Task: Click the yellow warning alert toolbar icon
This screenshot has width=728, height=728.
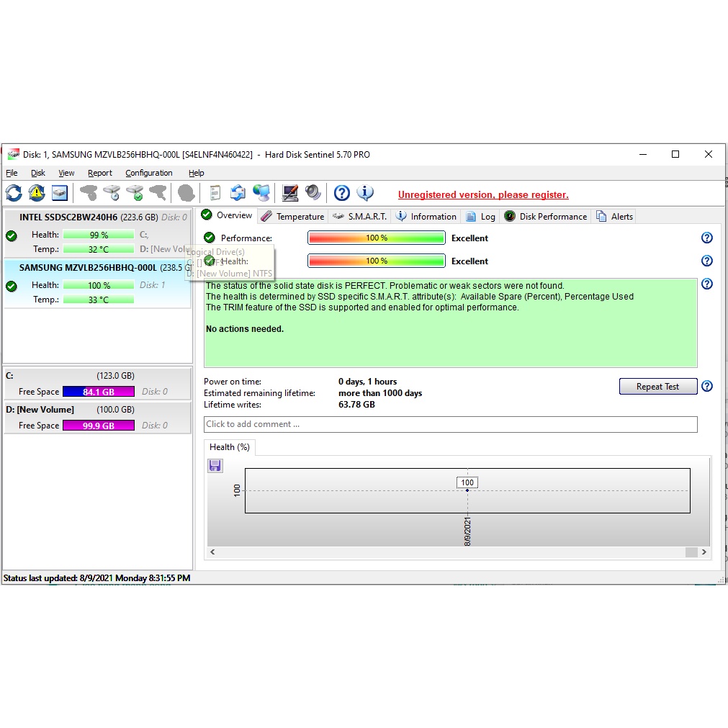Action: [x=37, y=193]
